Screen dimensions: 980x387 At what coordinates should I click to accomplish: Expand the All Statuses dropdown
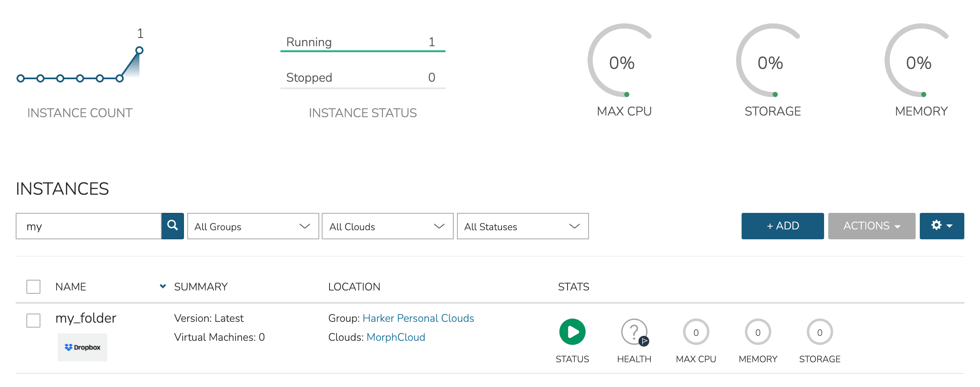click(523, 226)
